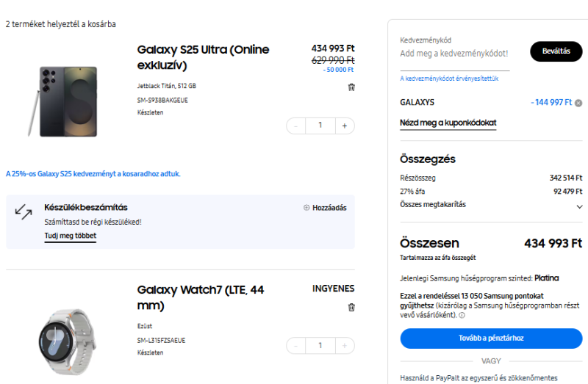
Task: Focus the discount code input field
Action: click(x=454, y=54)
